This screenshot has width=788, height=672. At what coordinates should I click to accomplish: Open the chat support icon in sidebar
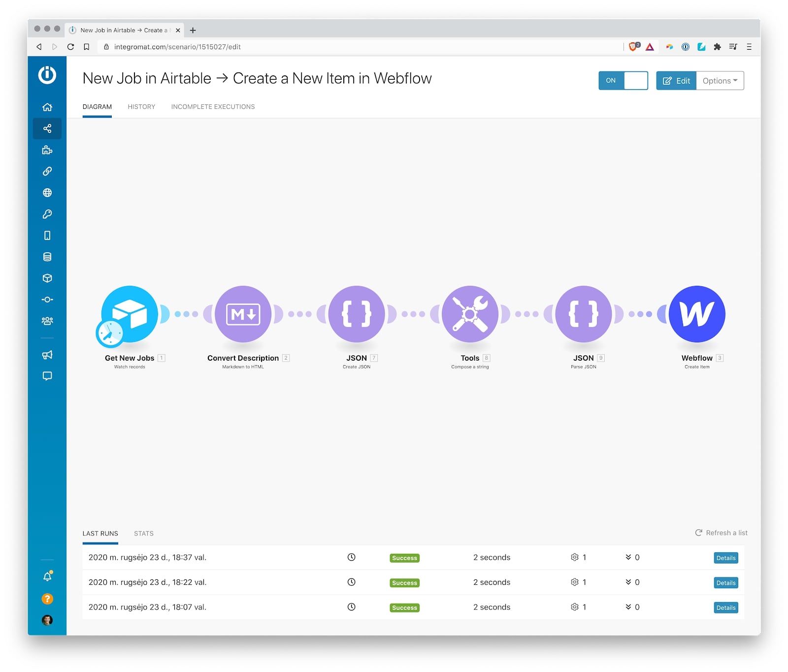[47, 376]
